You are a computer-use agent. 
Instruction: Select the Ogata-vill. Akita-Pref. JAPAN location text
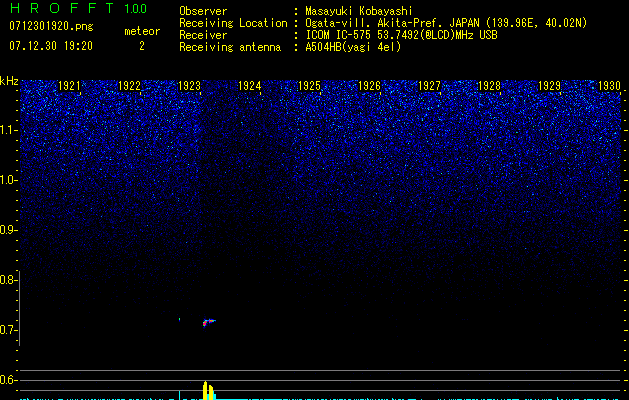[446, 23]
